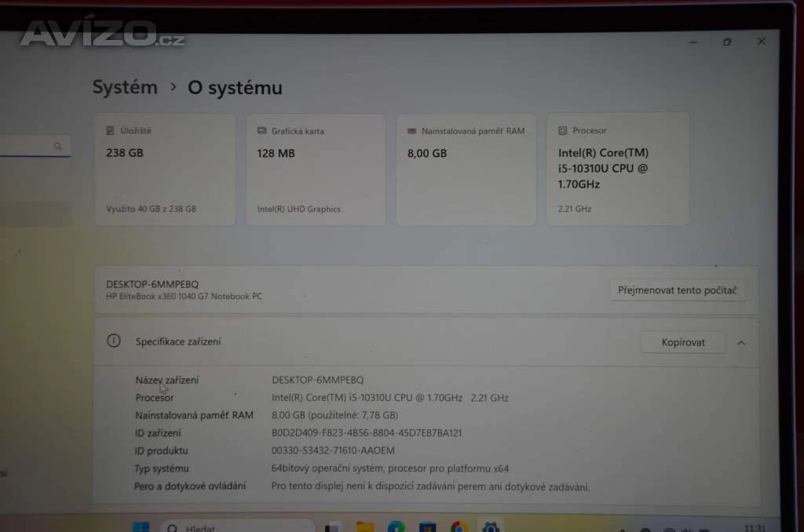Click the O systému breadcrumb title
Screen dimensions: 804x532
pos(235,88)
